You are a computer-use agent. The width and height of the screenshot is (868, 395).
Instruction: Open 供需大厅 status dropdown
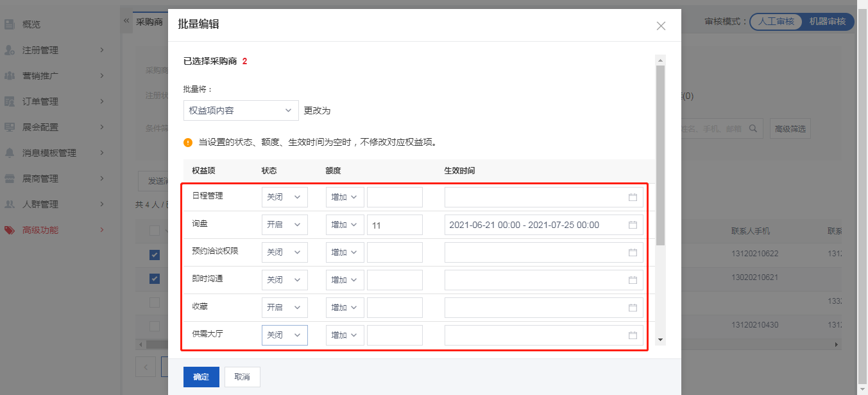pyautogui.click(x=285, y=335)
